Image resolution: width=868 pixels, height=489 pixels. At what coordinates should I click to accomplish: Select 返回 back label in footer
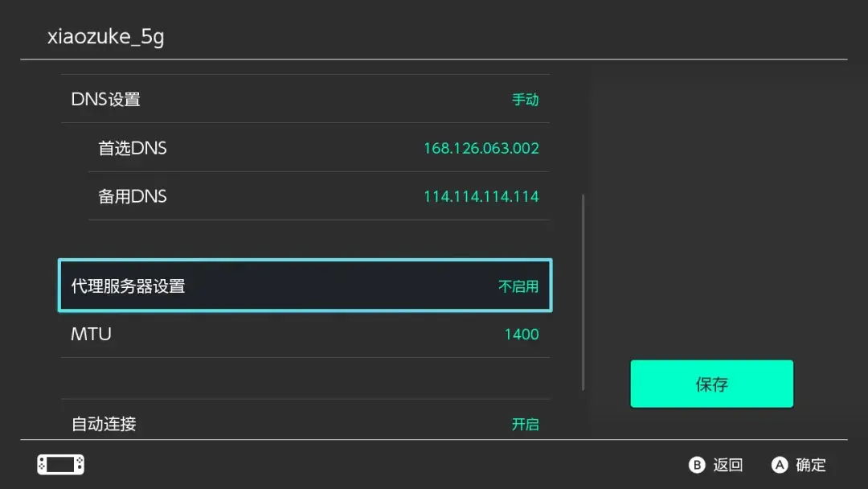[x=728, y=465]
